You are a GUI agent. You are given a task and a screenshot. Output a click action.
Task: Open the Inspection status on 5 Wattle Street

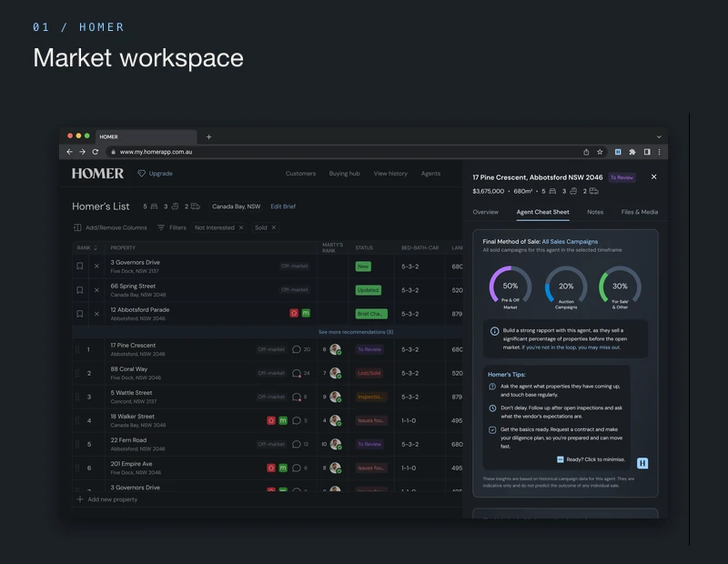pyautogui.click(x=370, y=397)
